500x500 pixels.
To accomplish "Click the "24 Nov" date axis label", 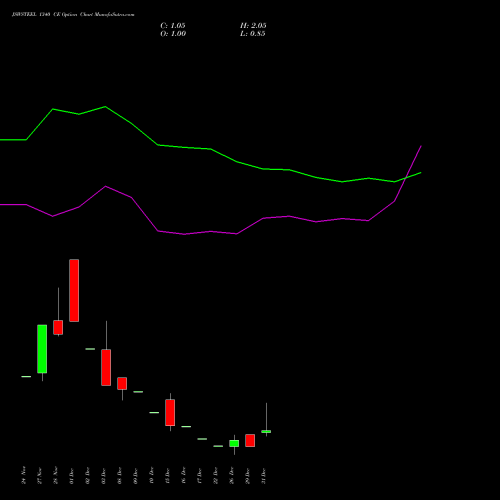I will 24,475.
